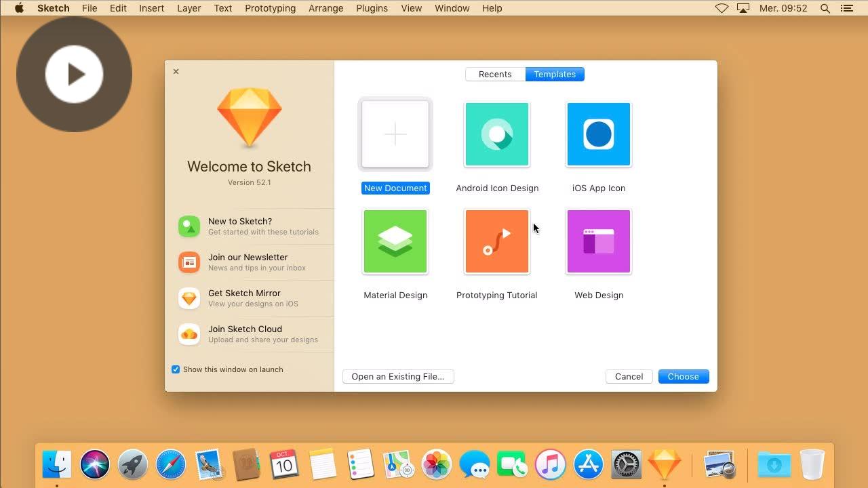Select the Templates tab
The width and height of the screenshot is (868, 488).
click(555, 75)
